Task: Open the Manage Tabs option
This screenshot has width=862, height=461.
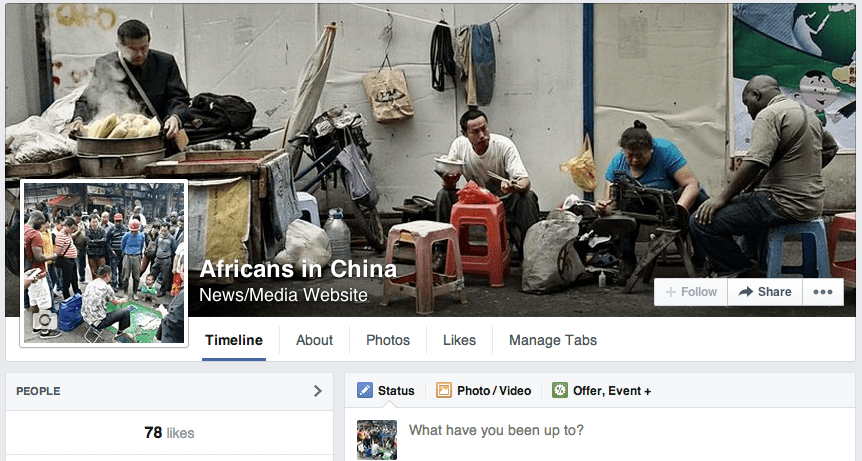Action: 553,340
